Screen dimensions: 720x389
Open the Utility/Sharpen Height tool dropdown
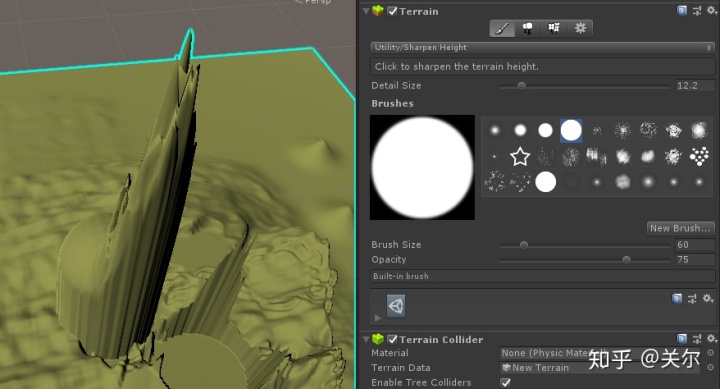pos(542,47)
